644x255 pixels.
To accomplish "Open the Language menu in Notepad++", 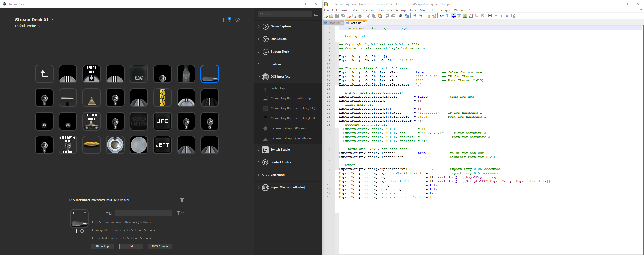I will [x=385, y=10].
